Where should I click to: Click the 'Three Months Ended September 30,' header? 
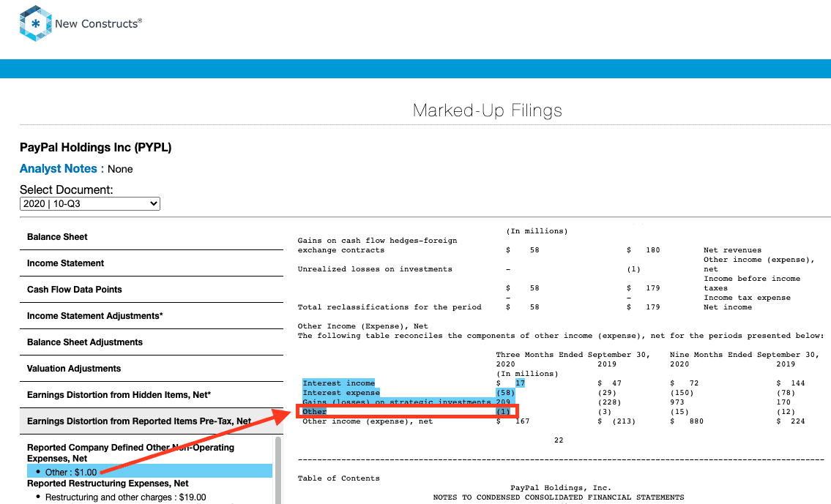[x=573, y=355]
